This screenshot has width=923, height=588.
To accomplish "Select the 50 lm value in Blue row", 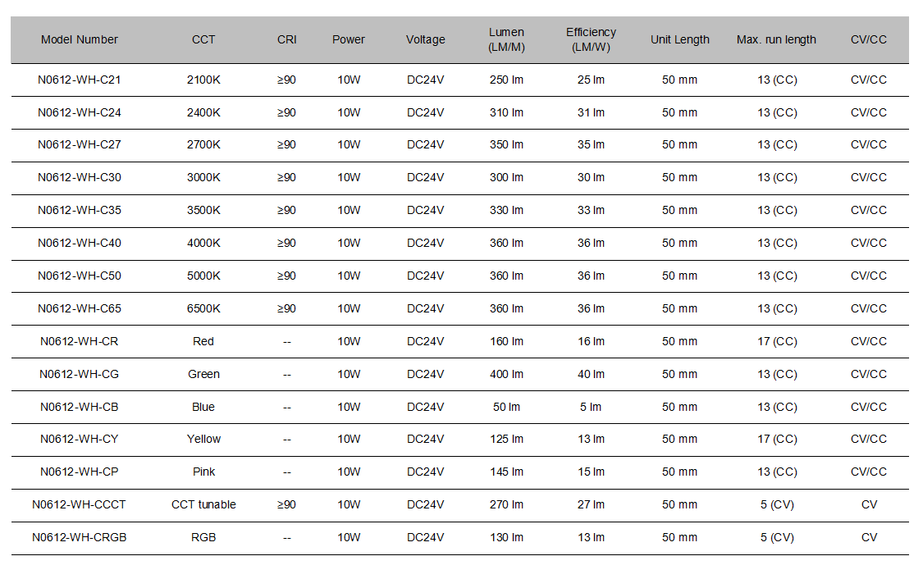I will (507, 407).
